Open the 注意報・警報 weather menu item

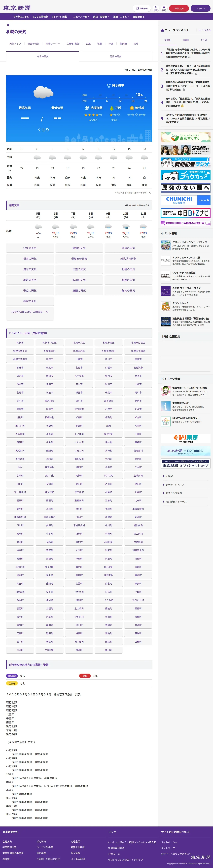[x=73, y=44]
